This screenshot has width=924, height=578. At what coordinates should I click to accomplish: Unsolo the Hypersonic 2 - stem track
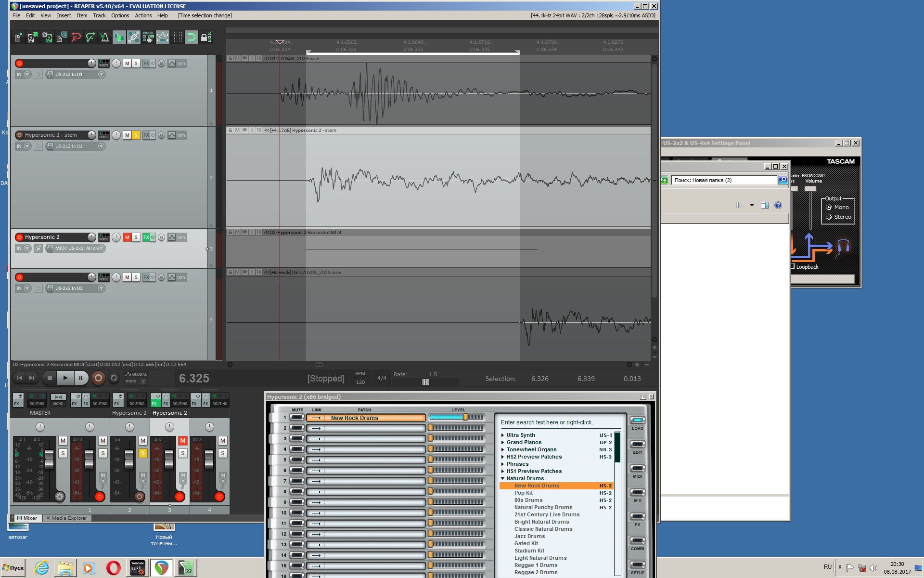136,135
